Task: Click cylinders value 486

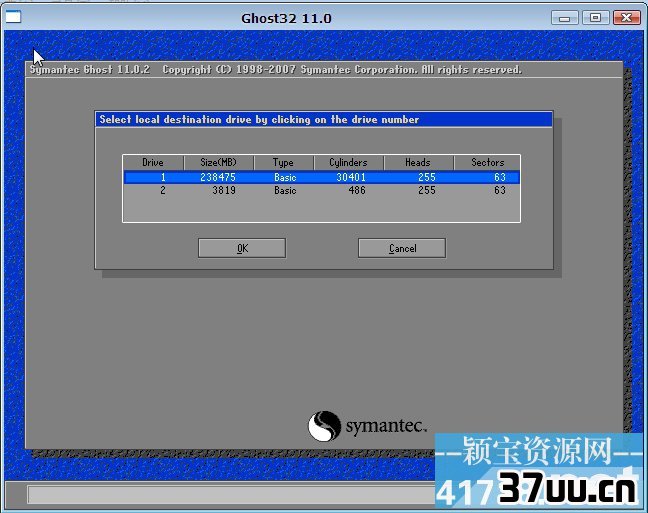Action: pos(357,190)
